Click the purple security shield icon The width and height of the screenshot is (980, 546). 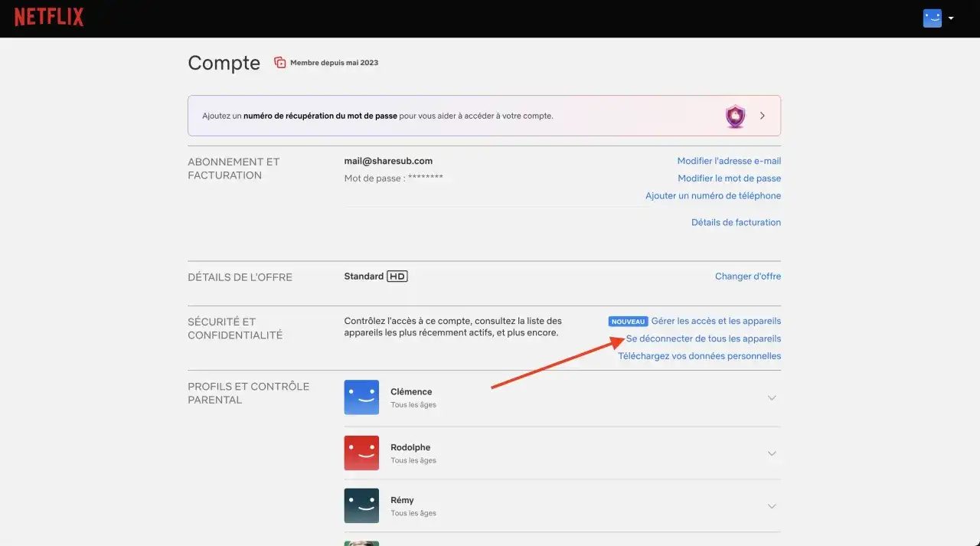(735, 116)
